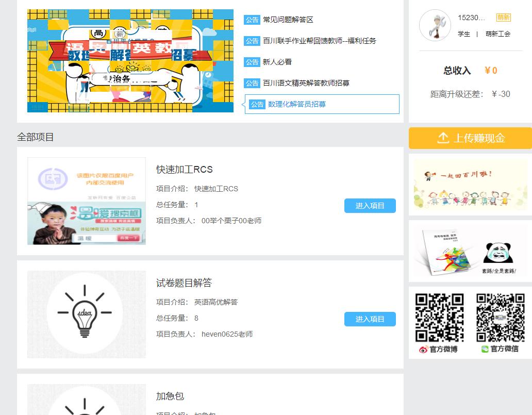Click the large carousel banner image
This screenshot has height=415, width=532.
130,60
